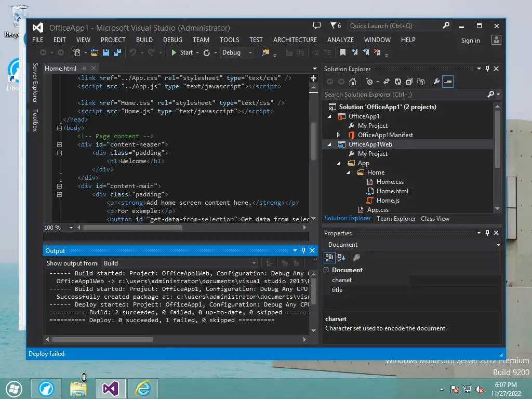Toggle auto-hide pin on Properties panel
532x399 pixels.
tap(487, 233)
